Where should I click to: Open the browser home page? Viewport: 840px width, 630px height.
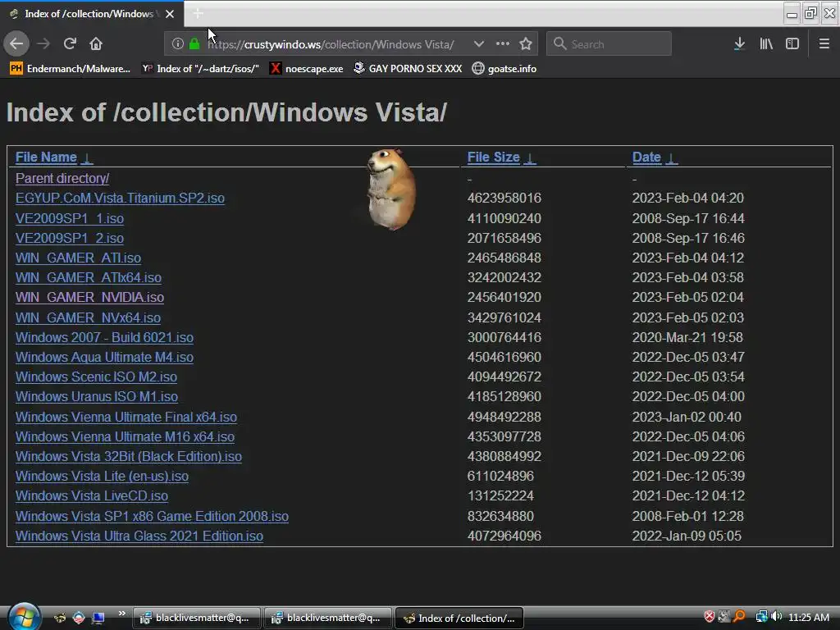coord(96,44)
